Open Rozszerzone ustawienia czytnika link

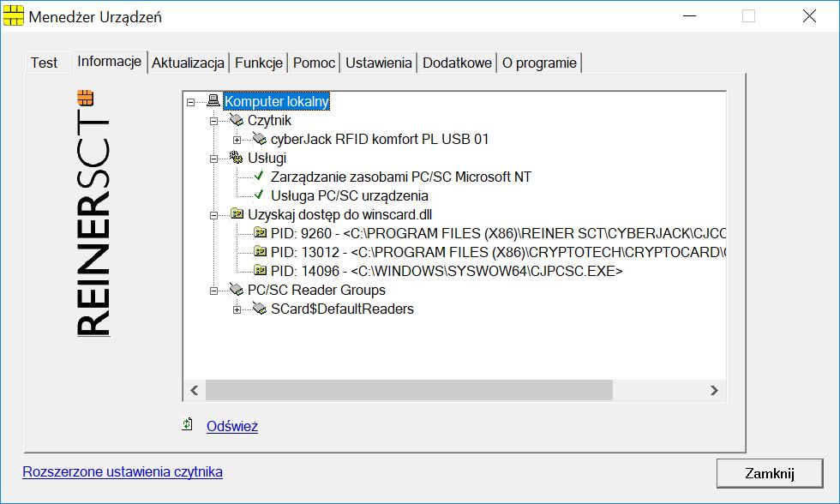pyautogui.click(x=123, y=472)
